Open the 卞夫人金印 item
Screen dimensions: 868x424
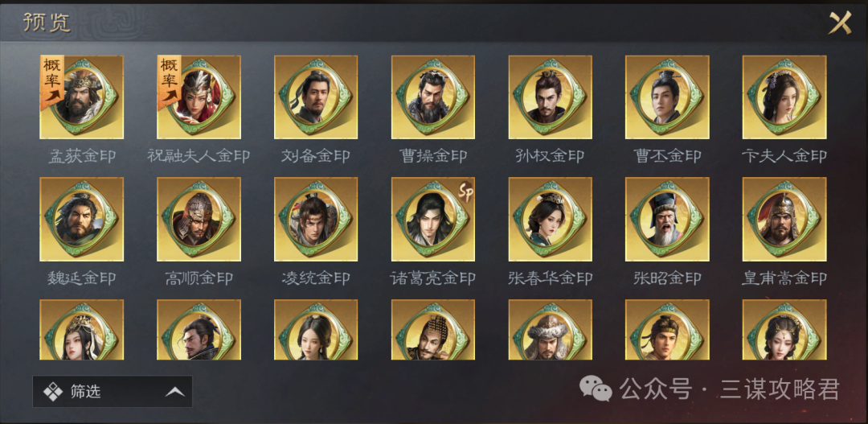point(784,97)
